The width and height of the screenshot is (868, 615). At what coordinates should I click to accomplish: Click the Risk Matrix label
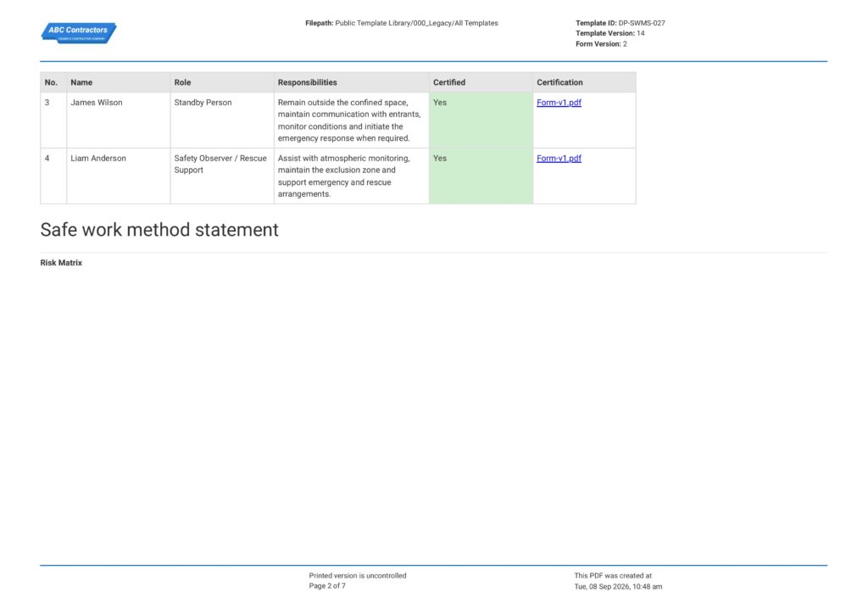61,263
